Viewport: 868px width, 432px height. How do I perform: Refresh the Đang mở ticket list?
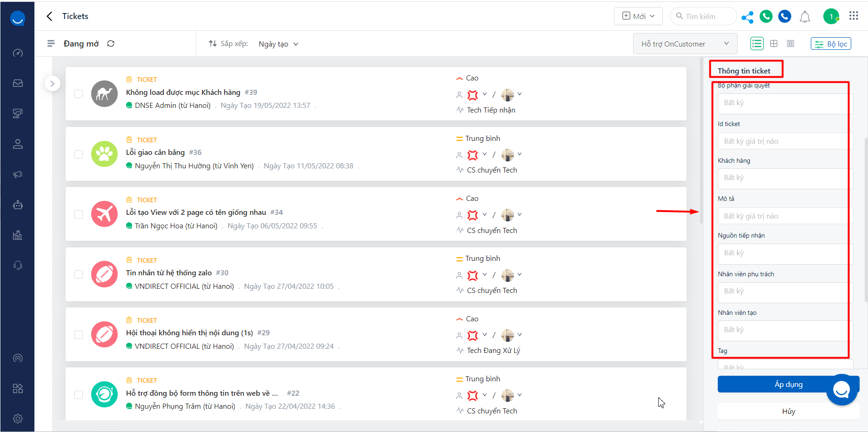tap(111, 44)
